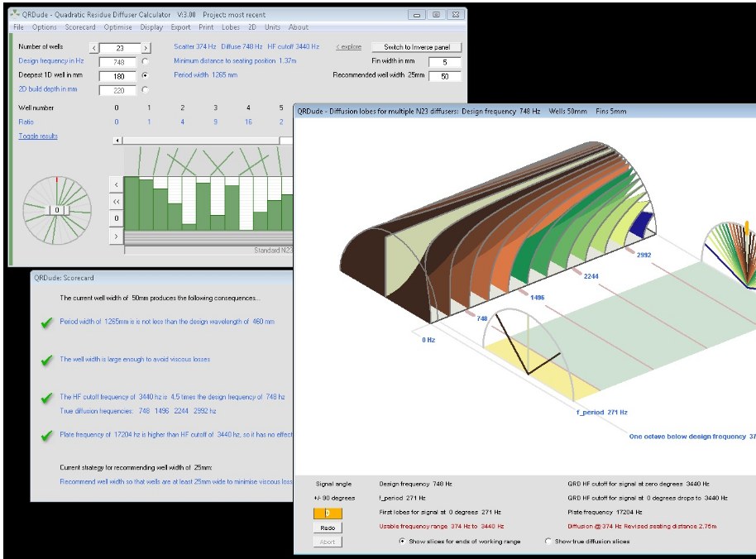Decrease the number of wells with the left arrow
Image resolution: width=756 pixels, height=559 pixels.
click(x=94, y=48)
